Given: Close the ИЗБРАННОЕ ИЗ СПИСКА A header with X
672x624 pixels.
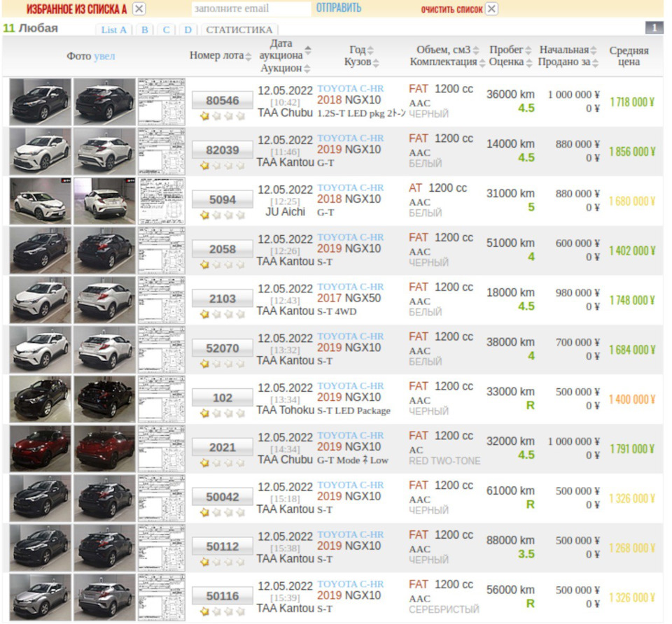Looking at the screenshot, I should point(139,8).
